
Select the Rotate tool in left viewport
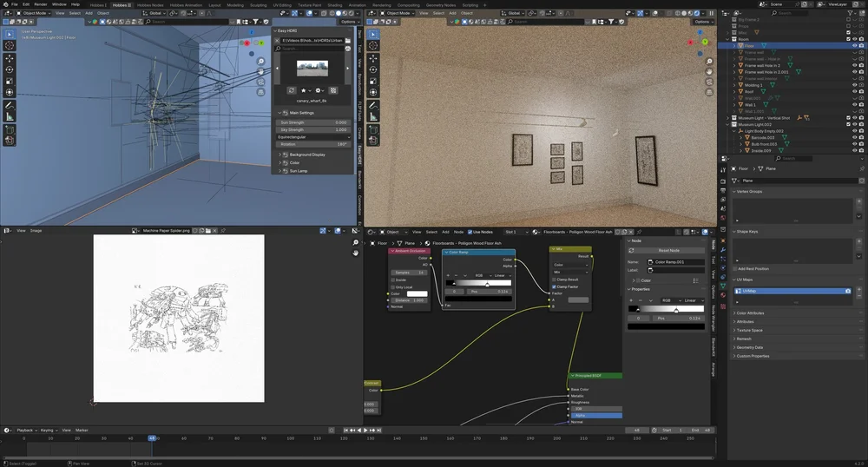point(10,69)
